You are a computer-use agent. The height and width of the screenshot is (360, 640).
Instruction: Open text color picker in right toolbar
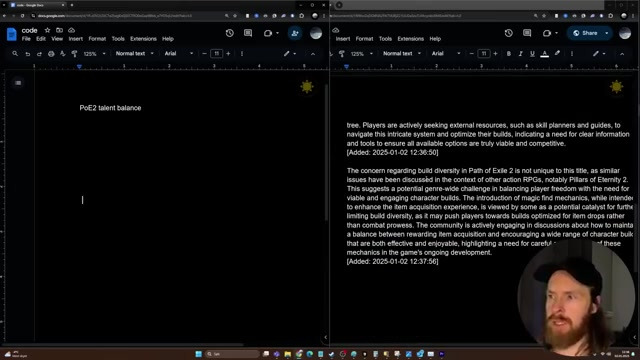pyautogui.click(x=544, y=53)
